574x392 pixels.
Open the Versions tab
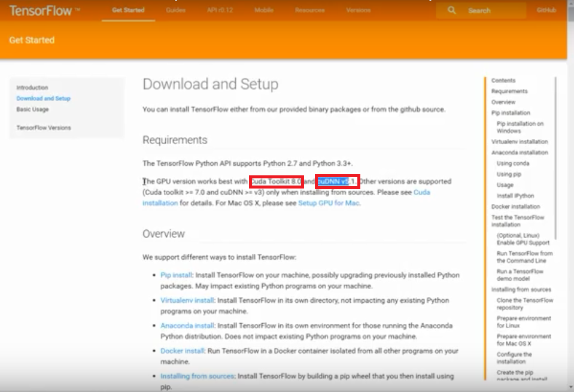pyautogui.click(x=359, y=10)
